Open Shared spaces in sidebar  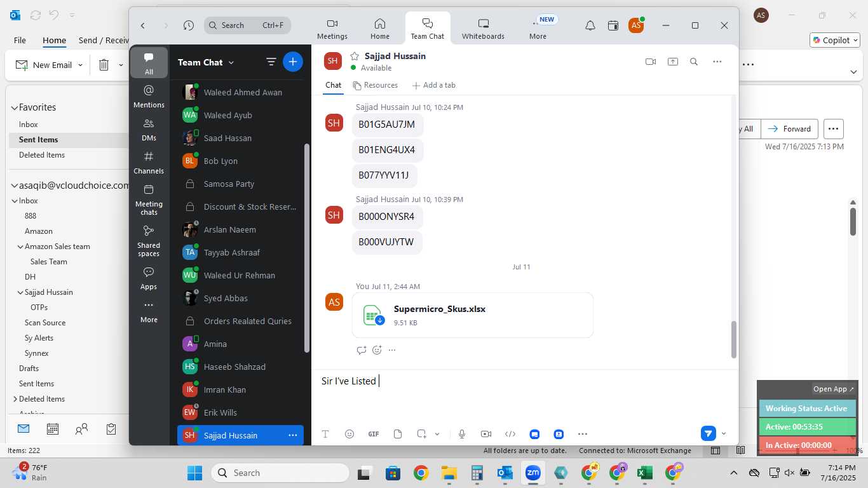[x=149, y=240]
